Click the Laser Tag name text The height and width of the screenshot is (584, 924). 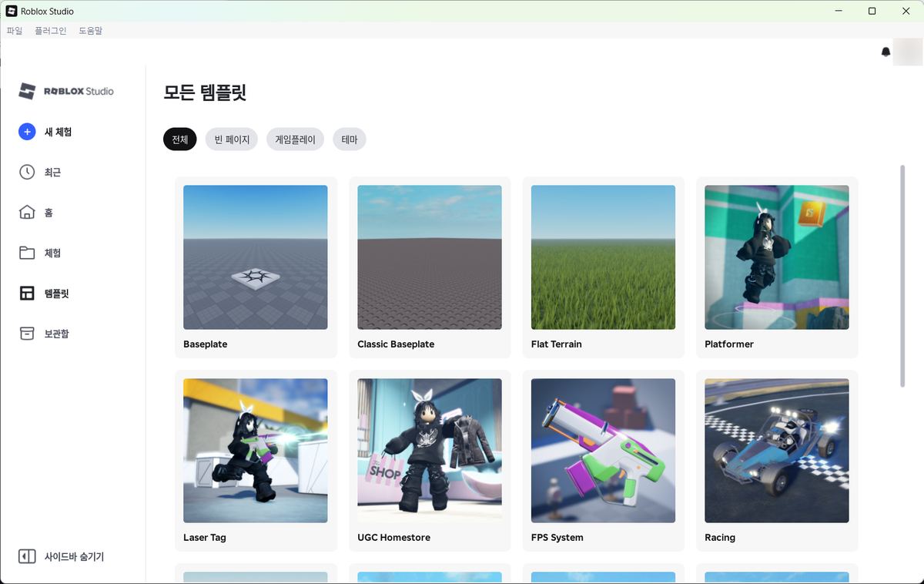(x=205, y=538)
